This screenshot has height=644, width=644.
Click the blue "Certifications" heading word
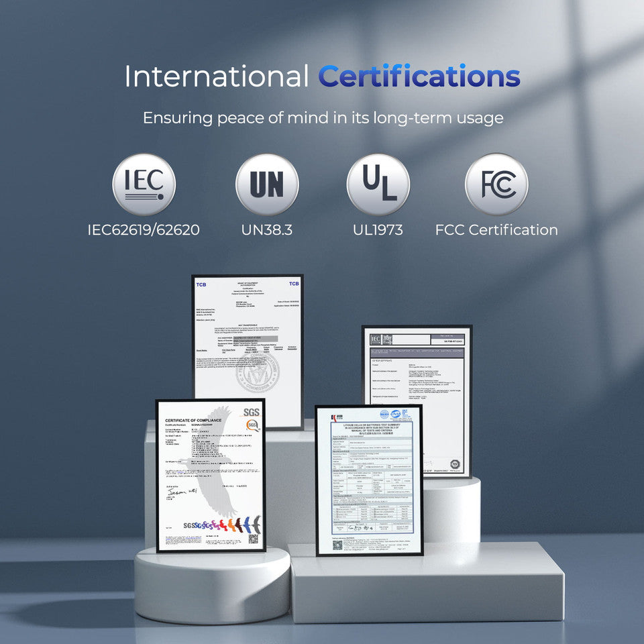(x=419, y=76)
